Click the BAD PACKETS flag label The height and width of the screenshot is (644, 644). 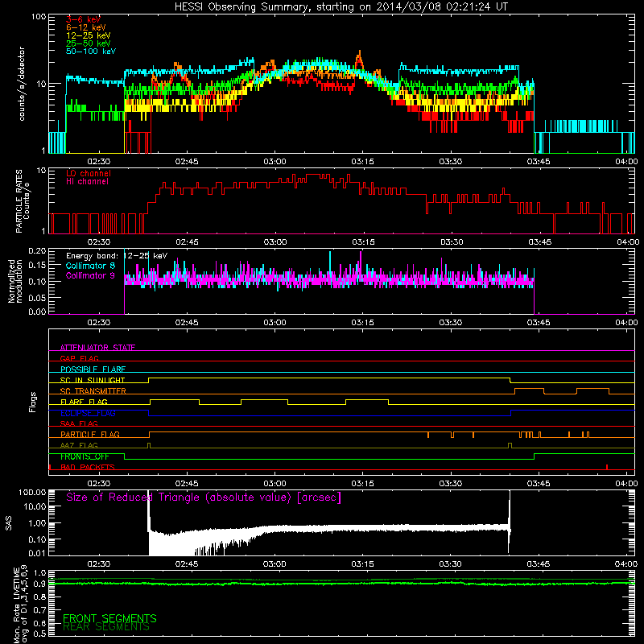pos(88,467)
